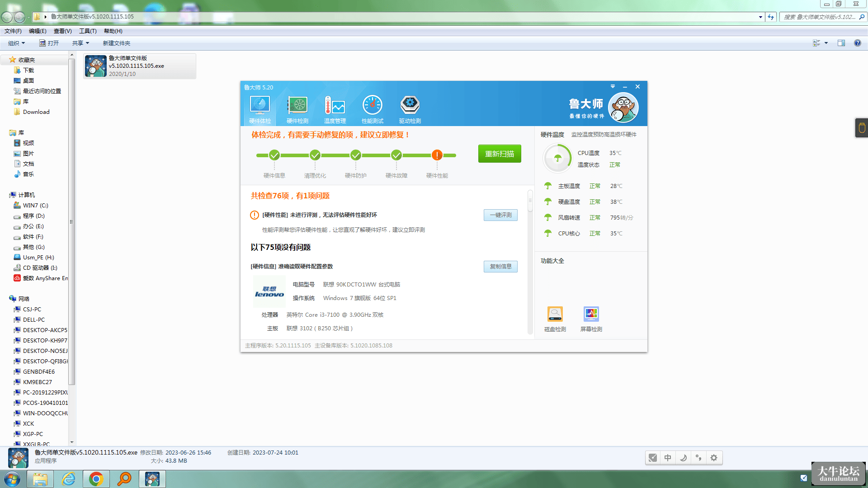Launch the 屏幕检测 screen check tool
868x488 pixels.
(x=591, y=319)
